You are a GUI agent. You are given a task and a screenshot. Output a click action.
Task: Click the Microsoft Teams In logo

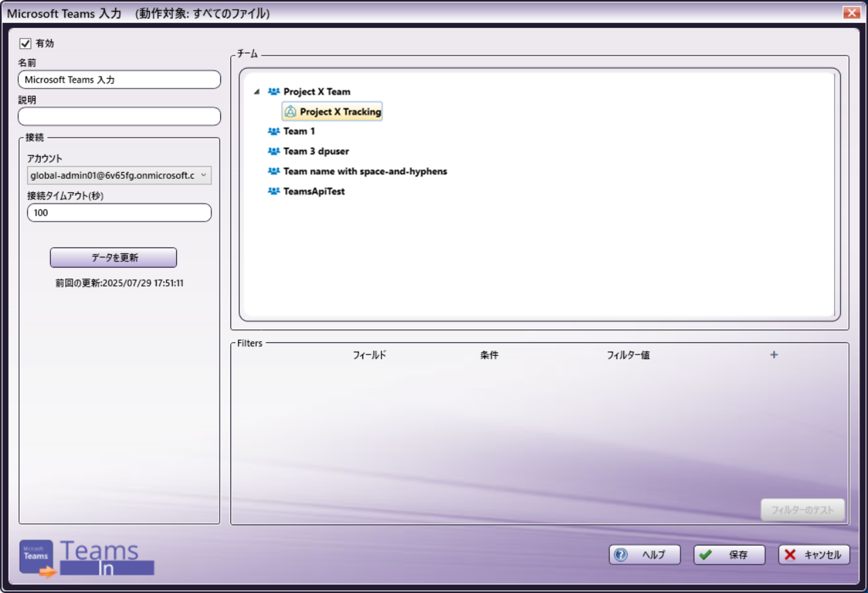87,558
